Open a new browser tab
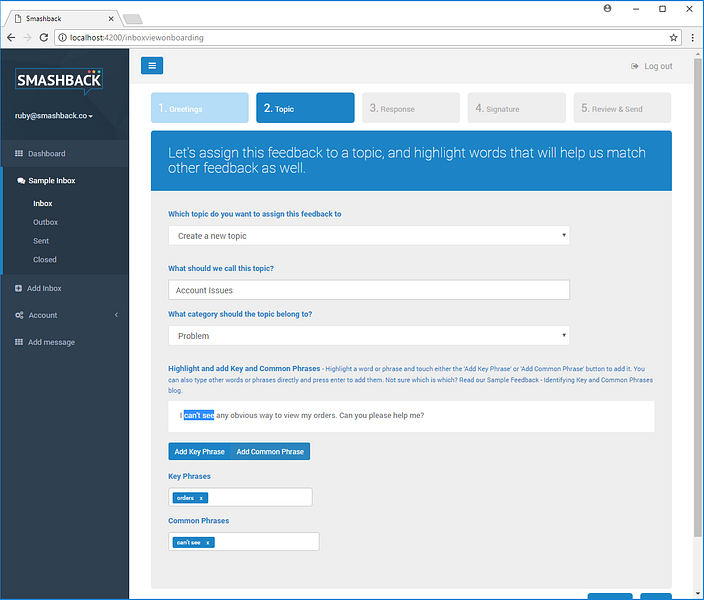The width and height of the screenshot is (704, 600). coord(132,19)
